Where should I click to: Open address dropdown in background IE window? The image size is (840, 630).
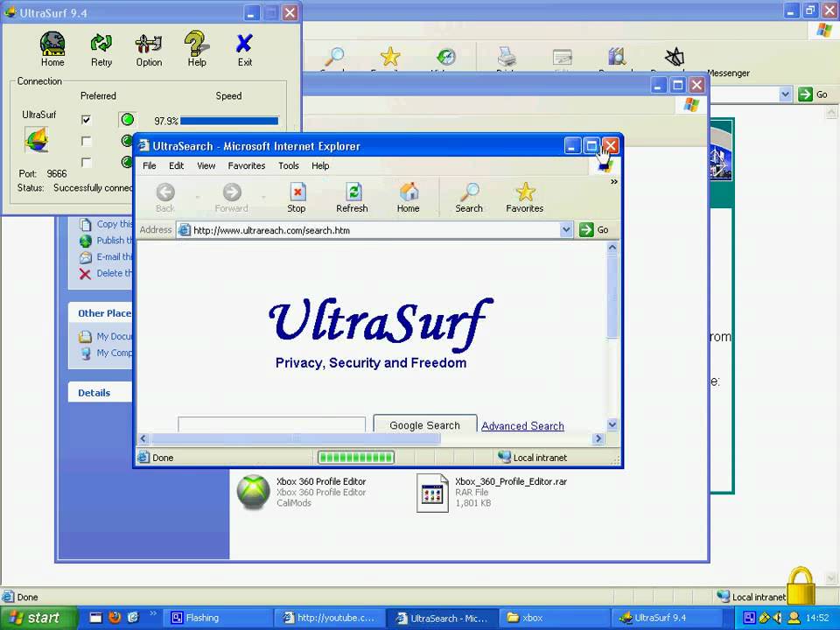(785, 94)
